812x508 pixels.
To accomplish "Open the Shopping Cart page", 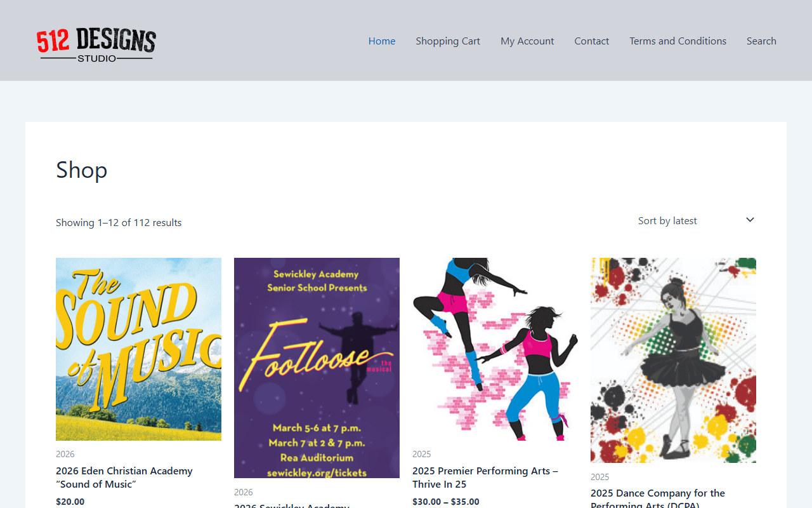I will click(x=448, y=41).
